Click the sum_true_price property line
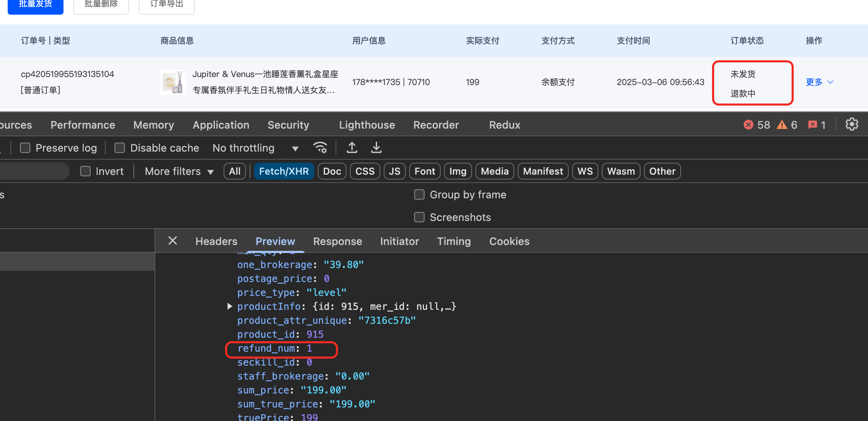Image resolution: width=868 pixels, height=421 pixels. [x=306, y=404]
